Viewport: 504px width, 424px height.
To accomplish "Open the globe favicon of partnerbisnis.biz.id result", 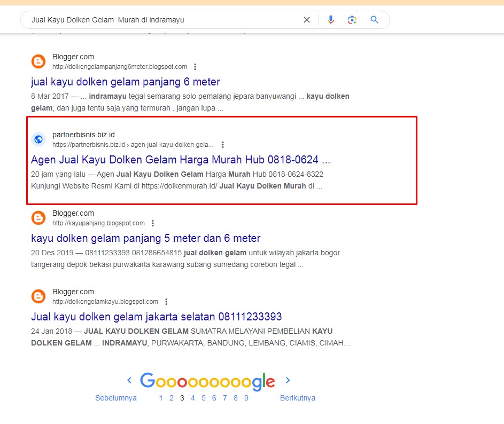I will click(38, 139).
